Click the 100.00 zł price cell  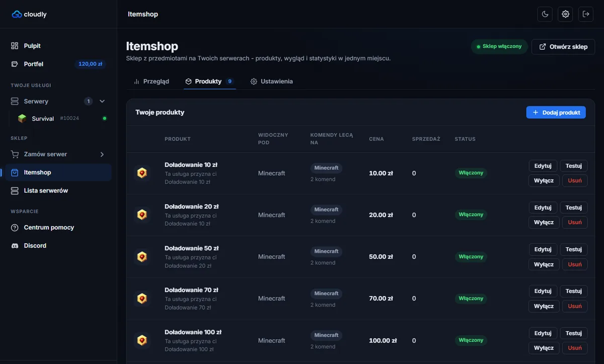(383, 340)
